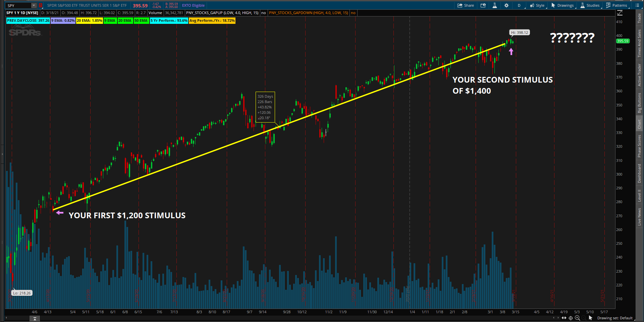Viewport: 644px width, 322px height.
Task: Open the list options menu icon
Action: (x=637, y=5)
